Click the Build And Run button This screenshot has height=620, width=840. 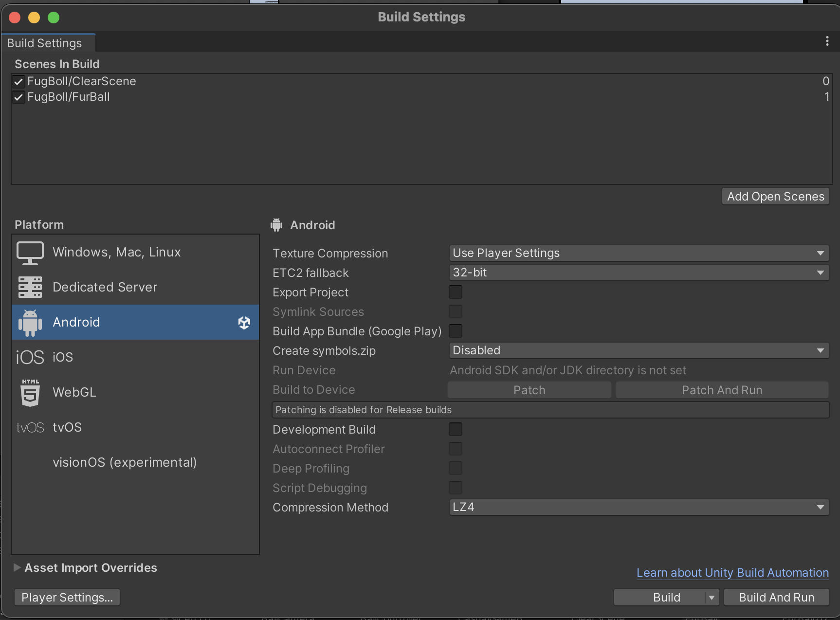[776, 598]
